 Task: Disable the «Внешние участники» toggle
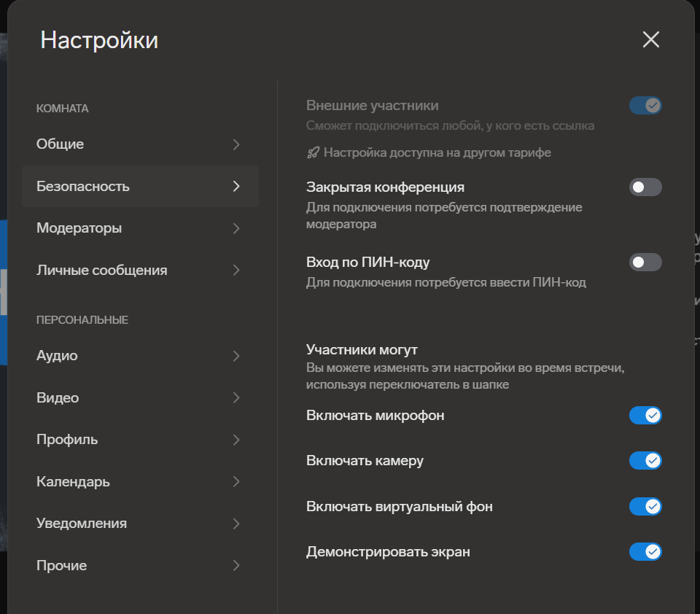645,105
